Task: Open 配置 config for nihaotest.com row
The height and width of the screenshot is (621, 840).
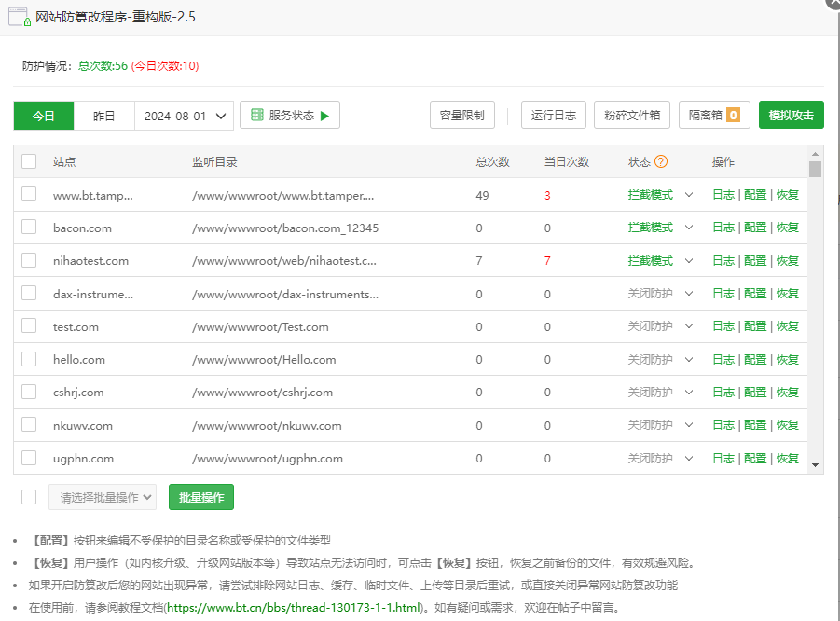Action: tap(755, 261)
